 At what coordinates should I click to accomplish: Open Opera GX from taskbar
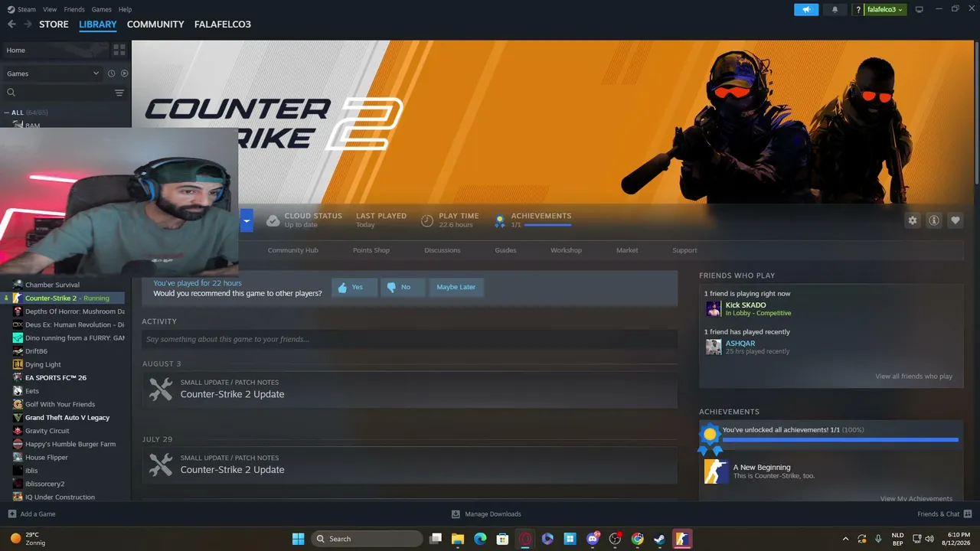click(x=525, y=539)
